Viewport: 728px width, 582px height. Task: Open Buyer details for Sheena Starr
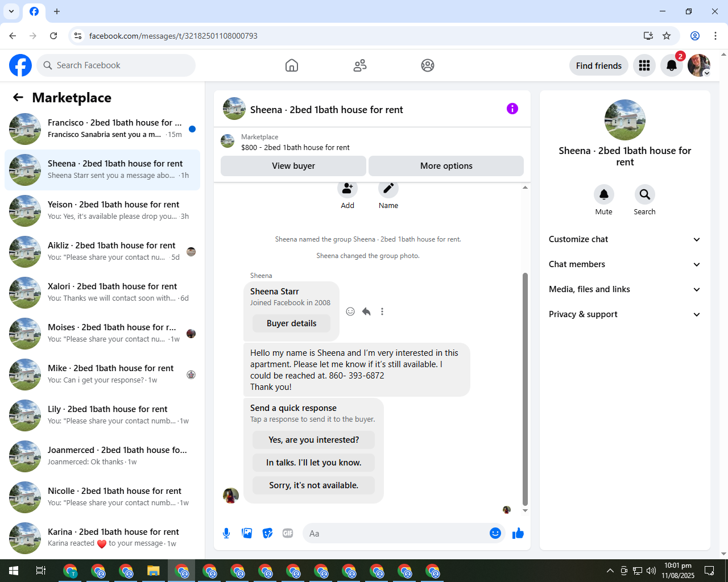pos(291,323)
